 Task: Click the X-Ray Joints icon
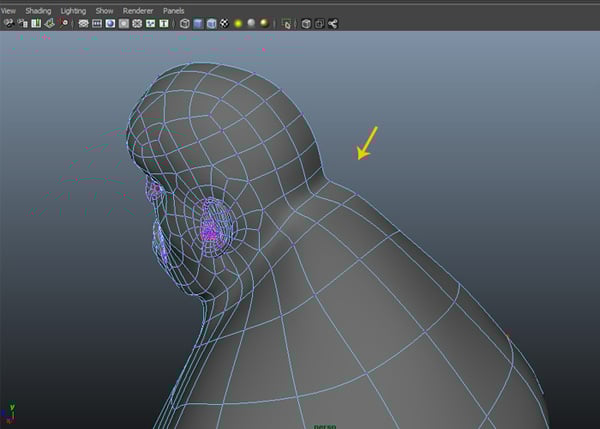[x=331, y=23]
